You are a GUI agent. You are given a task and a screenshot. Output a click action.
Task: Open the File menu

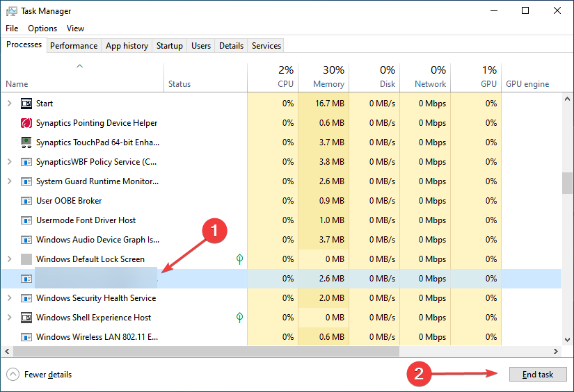(x=12, y=28)
